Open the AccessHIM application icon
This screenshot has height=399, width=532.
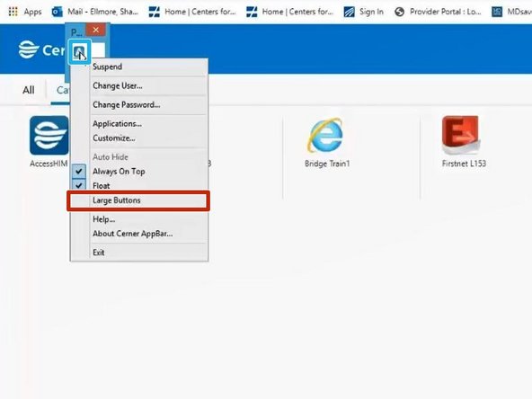coord(49,135)
